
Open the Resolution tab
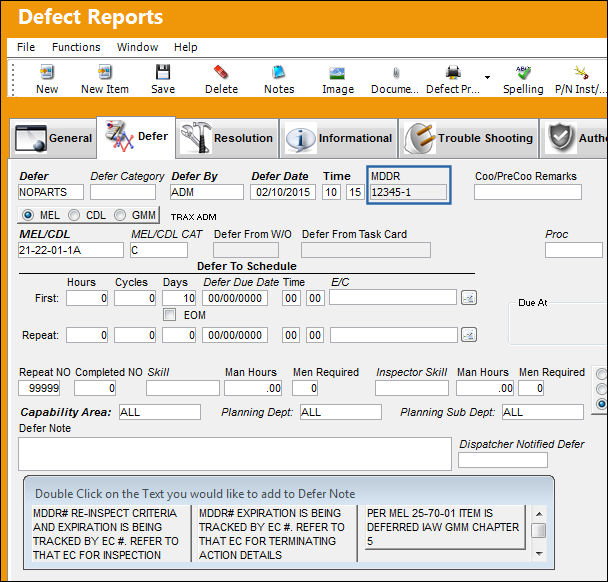(x=227, y=138)
